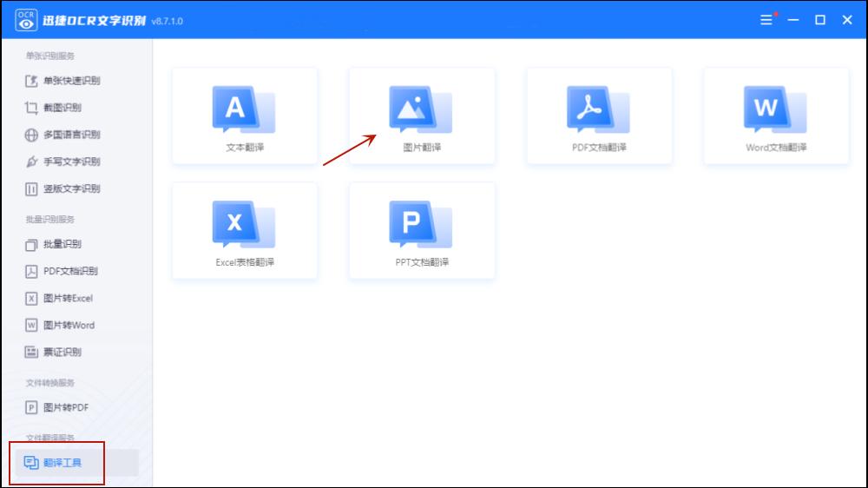
Task: Click the 迅捷OCR文字识别 app title
Action: click(x=94, y=21)
